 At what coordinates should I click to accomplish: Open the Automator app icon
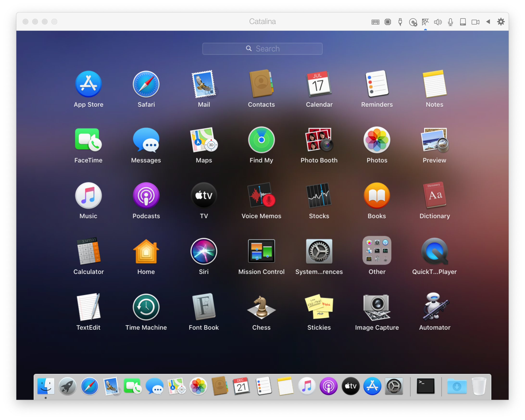click(435, 307)
